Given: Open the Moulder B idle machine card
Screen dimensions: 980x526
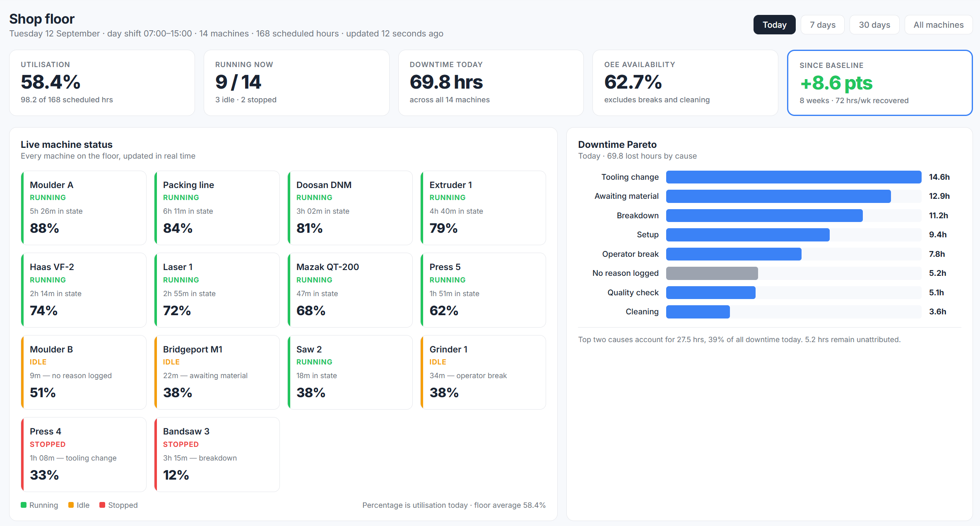Looking at the screenshot, I should tap(84, 372).
